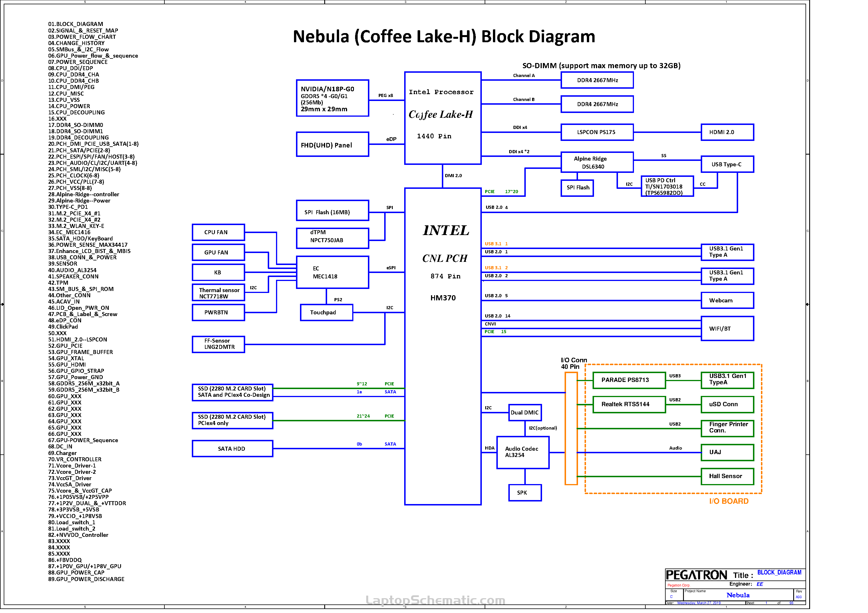
Task: Select the Hall Sensor block
Action: (x=728, y=477)
